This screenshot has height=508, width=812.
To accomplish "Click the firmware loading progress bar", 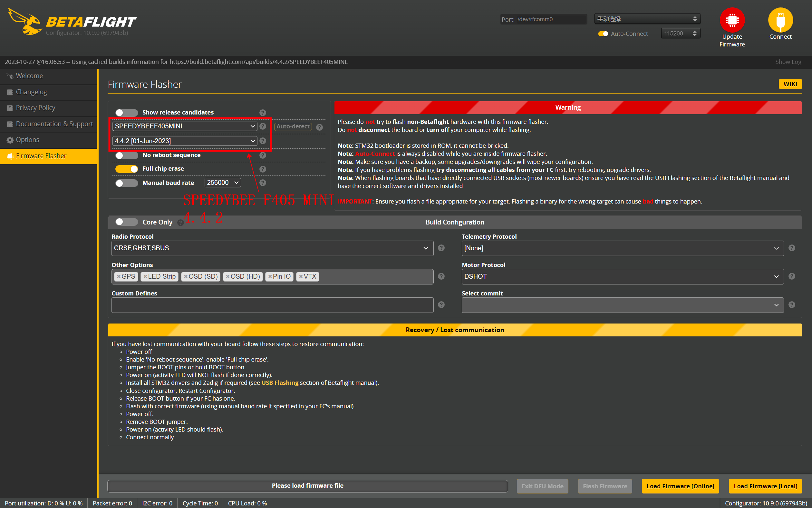I will pos(307,486).
